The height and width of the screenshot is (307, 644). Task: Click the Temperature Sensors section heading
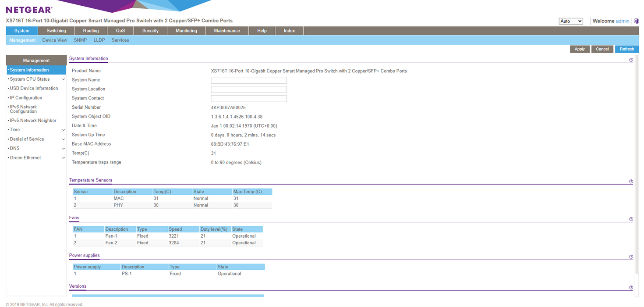(91, 180)
